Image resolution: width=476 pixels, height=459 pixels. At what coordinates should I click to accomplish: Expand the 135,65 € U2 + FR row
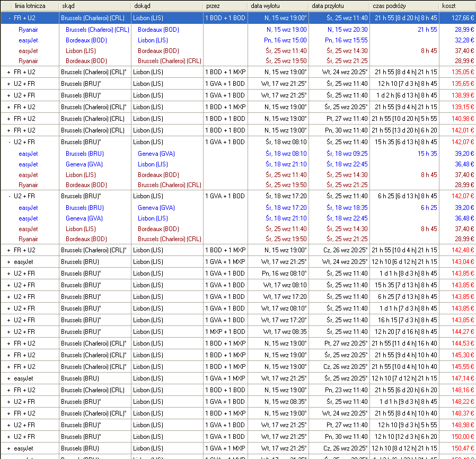tap(9, 84)
